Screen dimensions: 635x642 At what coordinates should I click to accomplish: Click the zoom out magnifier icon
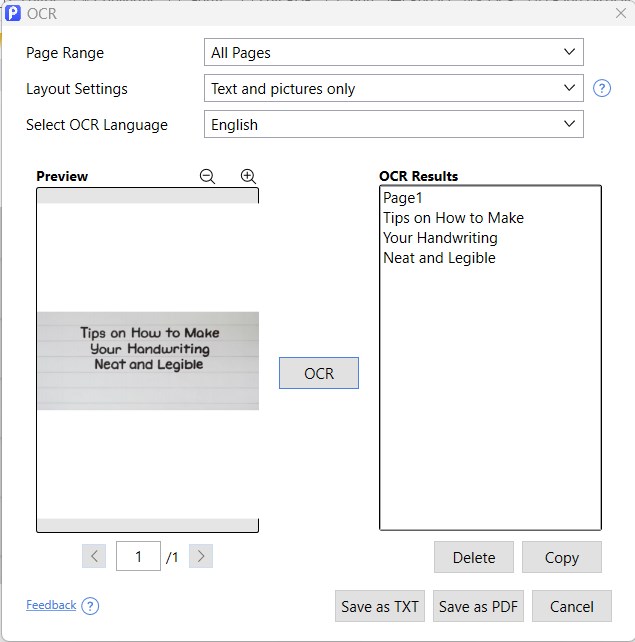point(207,176)
